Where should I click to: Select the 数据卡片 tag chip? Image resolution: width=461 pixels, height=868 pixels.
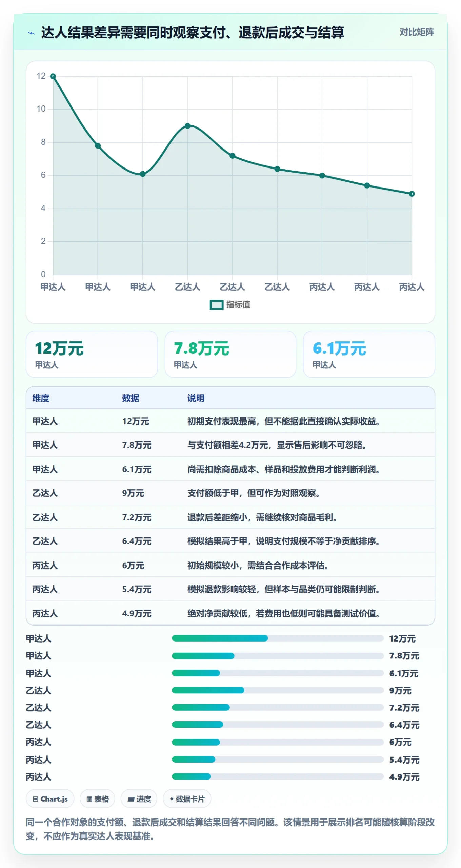pyautogui.click(x=187, y=799)
